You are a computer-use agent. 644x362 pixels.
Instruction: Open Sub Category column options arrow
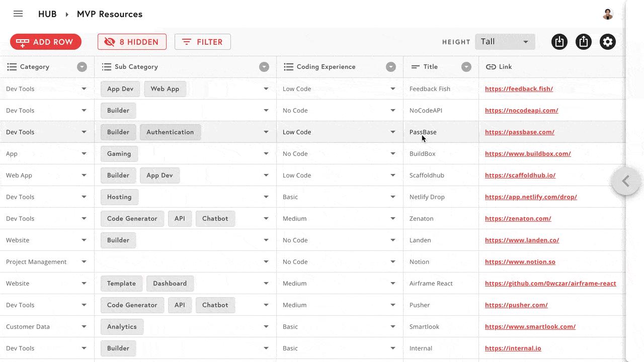pyautogui.click(x=264, y=67)
